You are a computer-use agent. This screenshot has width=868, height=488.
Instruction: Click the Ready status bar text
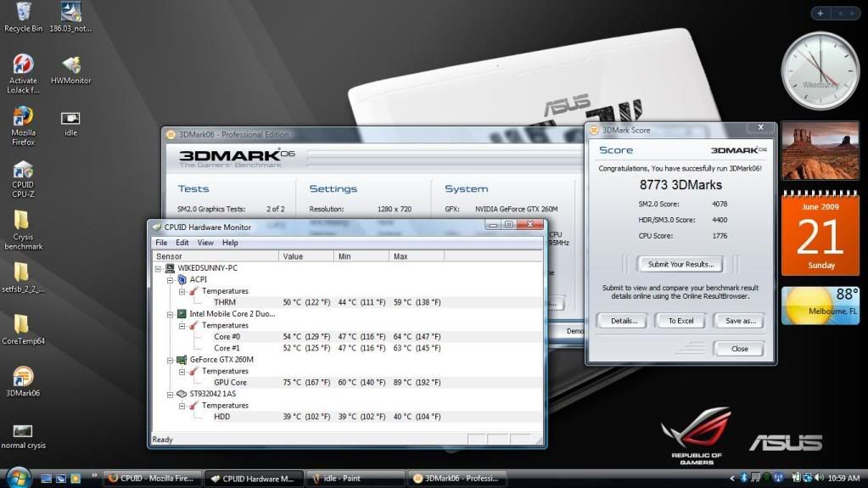pos(162,440)
